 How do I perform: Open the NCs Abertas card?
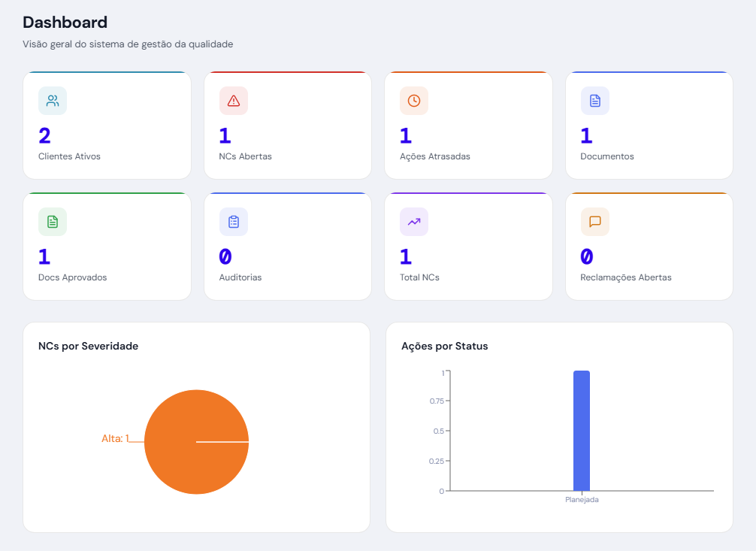(288, 125)
